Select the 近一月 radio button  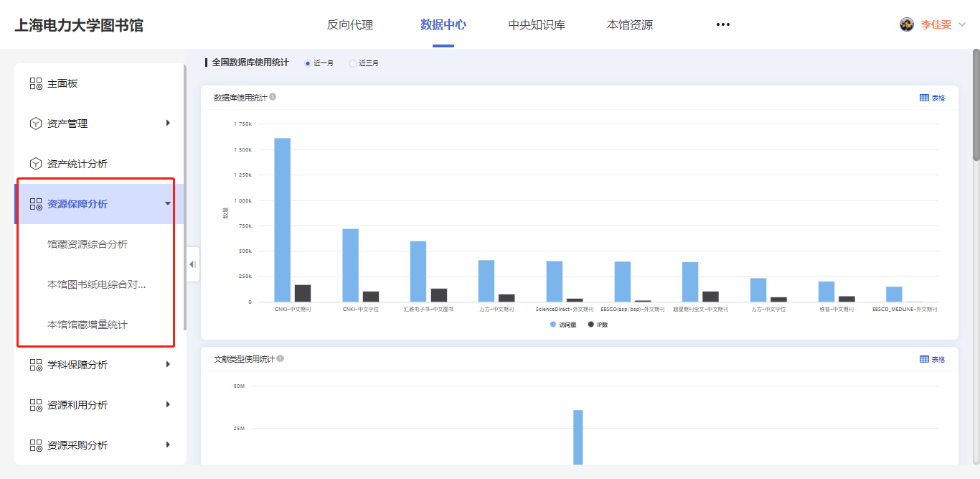pos(308,63)
